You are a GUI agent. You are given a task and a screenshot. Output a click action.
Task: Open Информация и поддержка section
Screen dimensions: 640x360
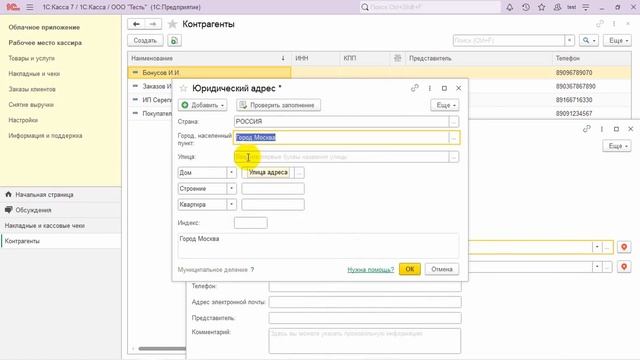click(x=45, y=136)
